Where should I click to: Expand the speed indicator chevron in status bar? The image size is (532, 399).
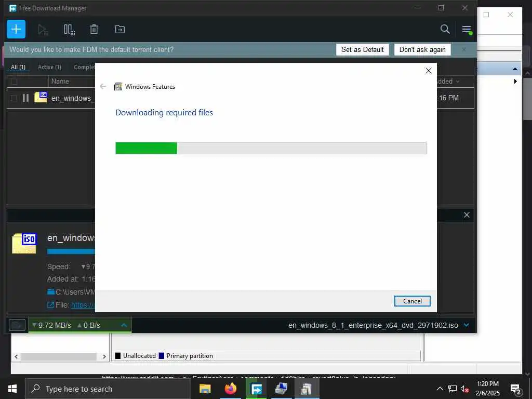coord(124,325)
